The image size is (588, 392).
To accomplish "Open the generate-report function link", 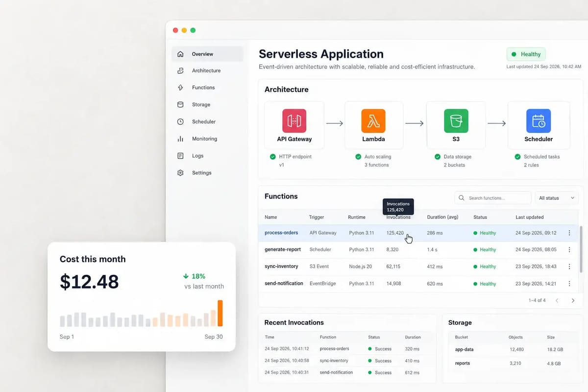I will pos(283,249).
